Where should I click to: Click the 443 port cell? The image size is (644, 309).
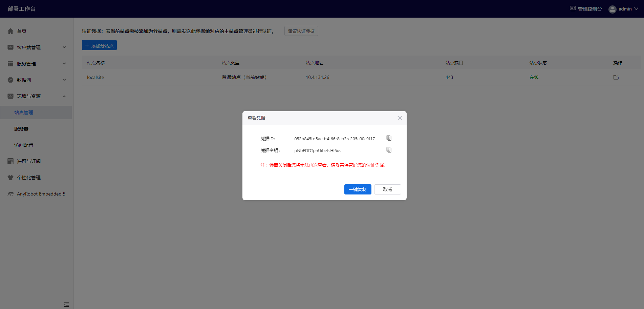point(449,77)
